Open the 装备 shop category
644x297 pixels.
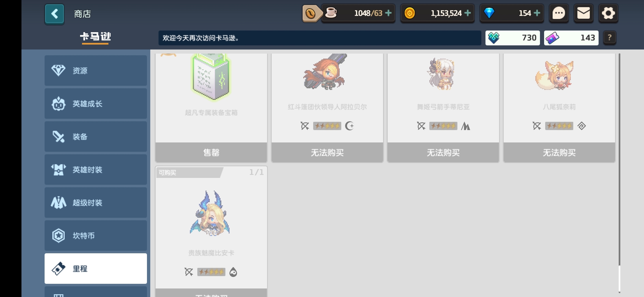(96, 137)
